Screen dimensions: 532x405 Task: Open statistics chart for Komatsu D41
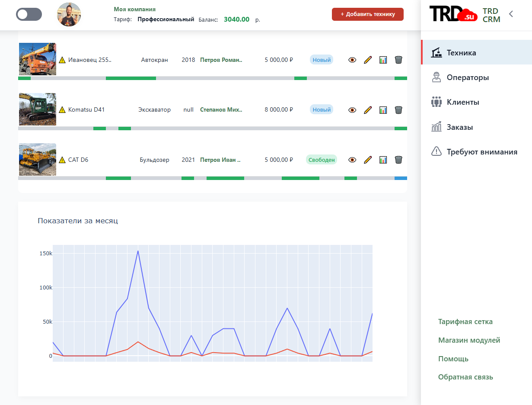pyautogui.click(x=383, y=110)
